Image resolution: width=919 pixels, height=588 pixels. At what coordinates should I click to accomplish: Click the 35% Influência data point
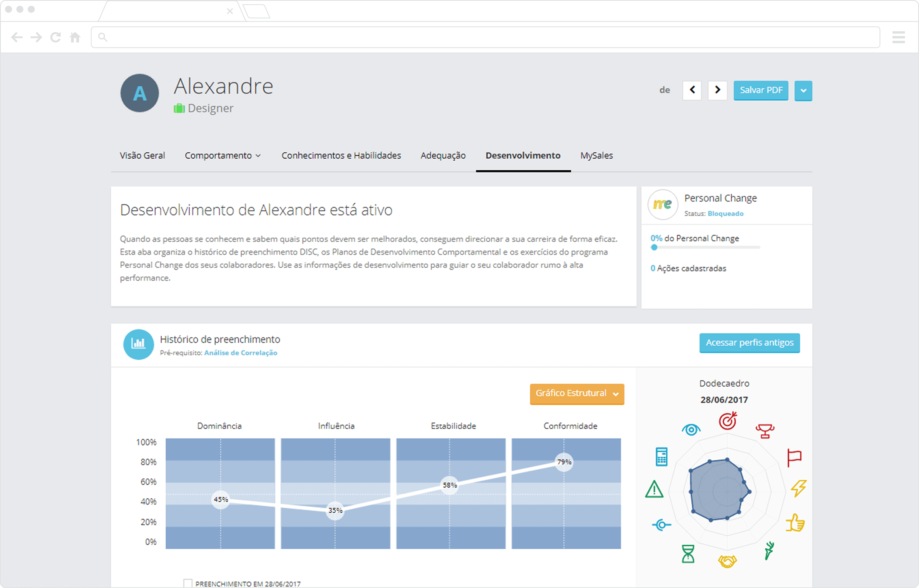point(335,511)
